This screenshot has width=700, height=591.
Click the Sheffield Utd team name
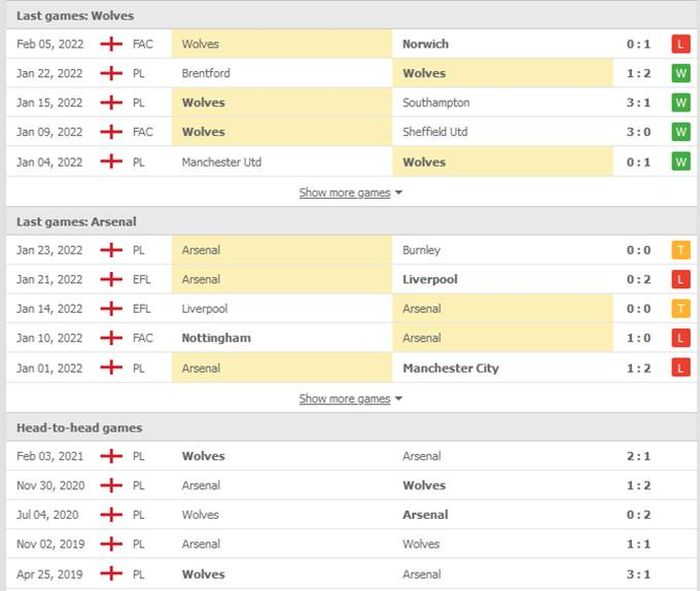click(435, 132)
